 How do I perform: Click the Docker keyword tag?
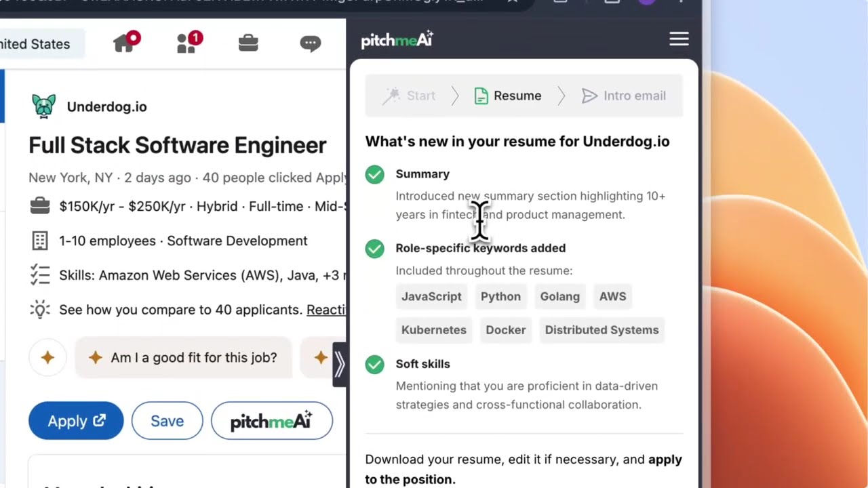pos(506,330)
